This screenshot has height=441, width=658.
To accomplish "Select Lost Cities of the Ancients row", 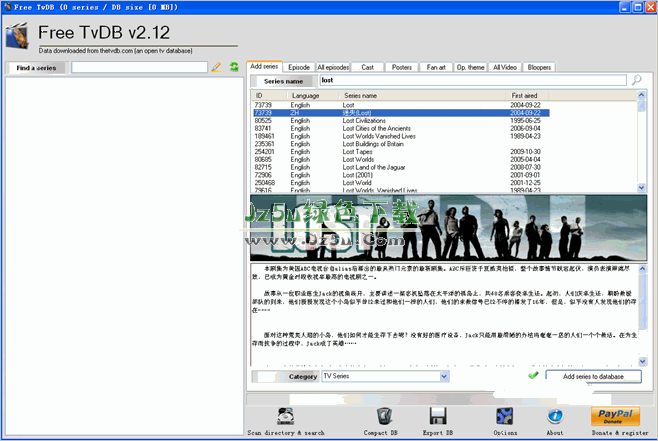I will pos(401,128).
